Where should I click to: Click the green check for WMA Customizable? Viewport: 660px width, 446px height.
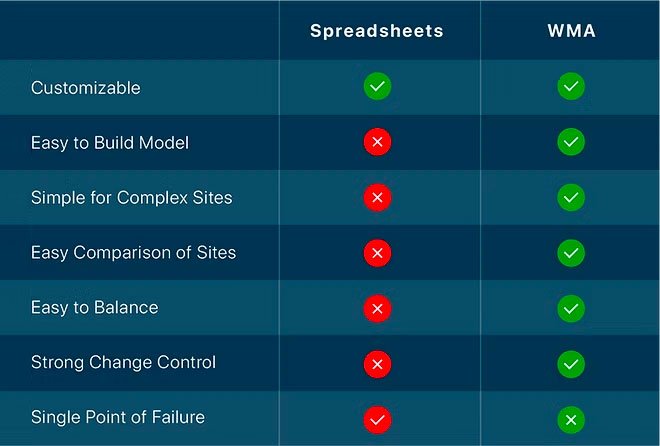click(x=571, y=87)
